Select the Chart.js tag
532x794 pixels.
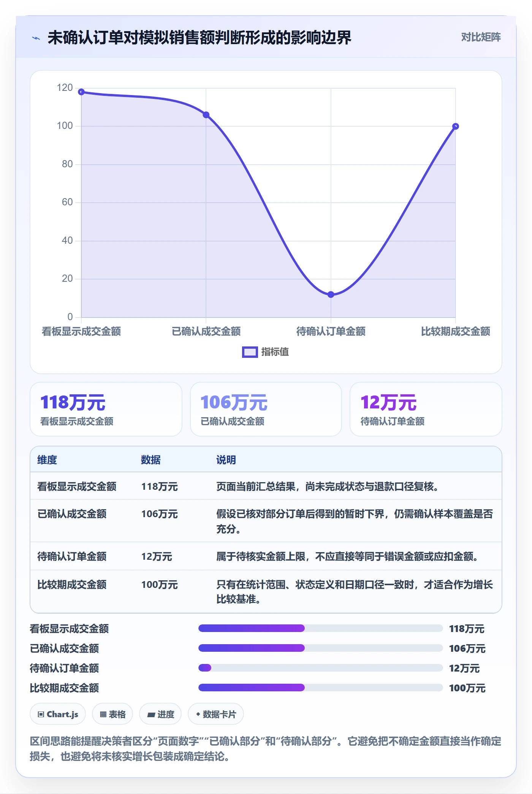[58, 714]
